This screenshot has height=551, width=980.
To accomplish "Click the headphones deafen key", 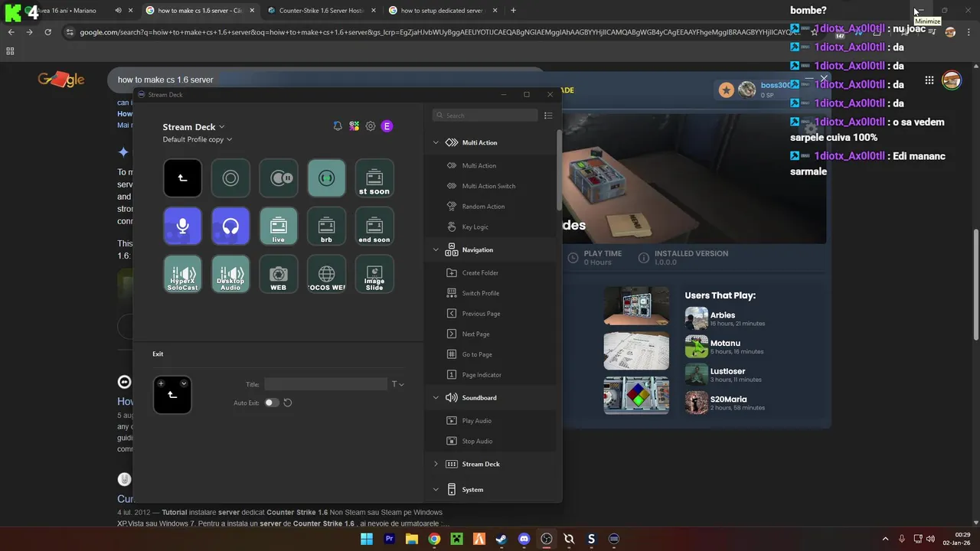I will point(230,227).
